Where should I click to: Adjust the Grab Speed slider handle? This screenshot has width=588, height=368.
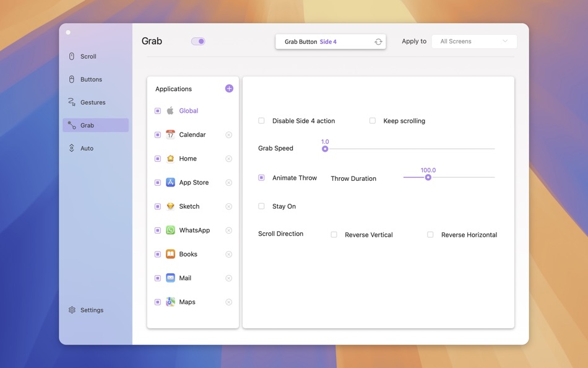point(325,149)
